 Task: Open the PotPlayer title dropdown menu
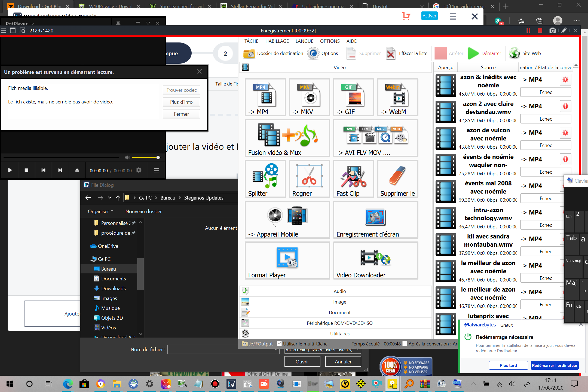[20, 24]
